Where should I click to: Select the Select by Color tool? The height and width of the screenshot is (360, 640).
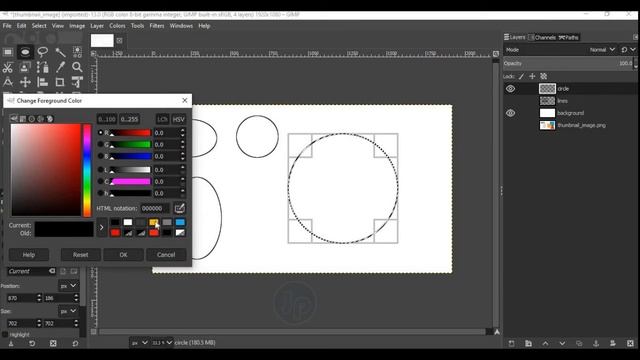(x=77, y=52)
